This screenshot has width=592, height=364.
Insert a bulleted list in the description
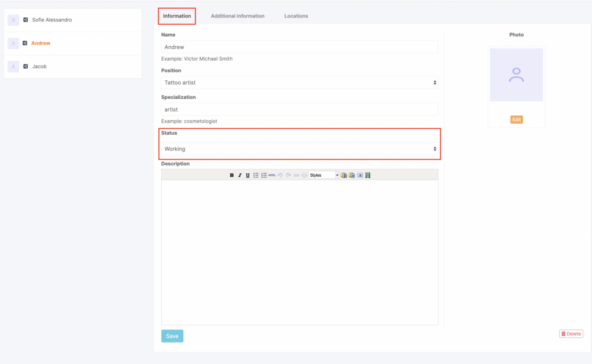[x=256, y=175]
